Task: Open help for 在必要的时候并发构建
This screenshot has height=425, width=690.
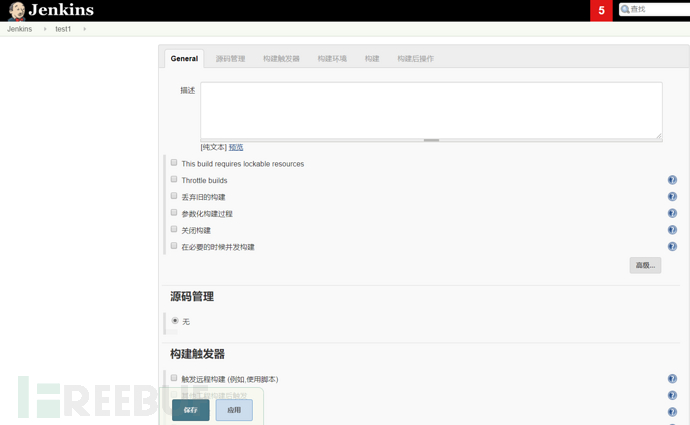Action: 672,246
